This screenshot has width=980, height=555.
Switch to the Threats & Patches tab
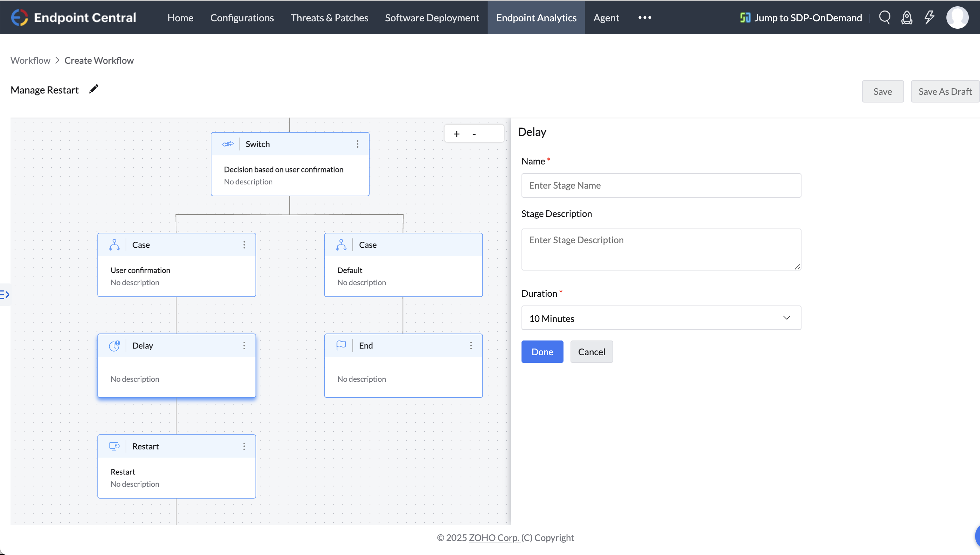coord(329,17)
